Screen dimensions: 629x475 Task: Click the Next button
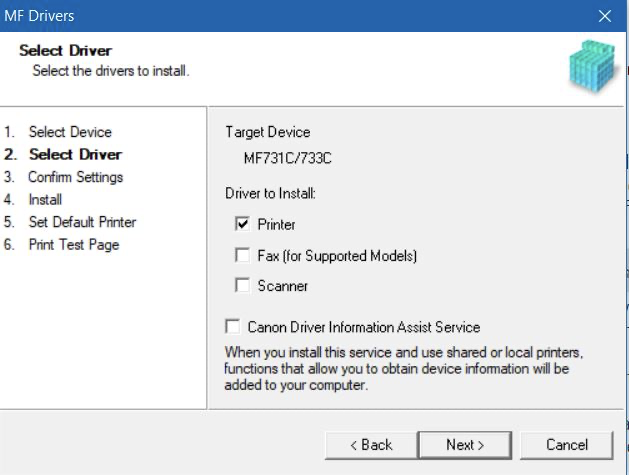point(465,445)
